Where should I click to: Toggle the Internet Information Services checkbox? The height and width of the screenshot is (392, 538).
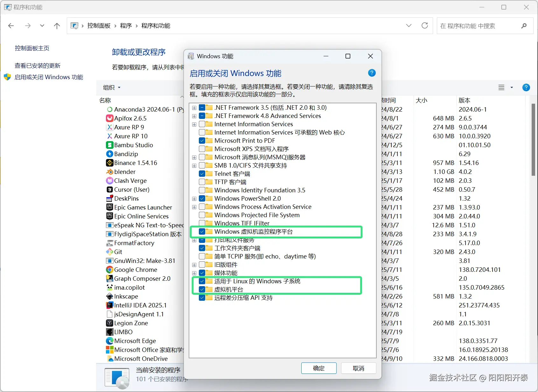(x=202, y=124)
